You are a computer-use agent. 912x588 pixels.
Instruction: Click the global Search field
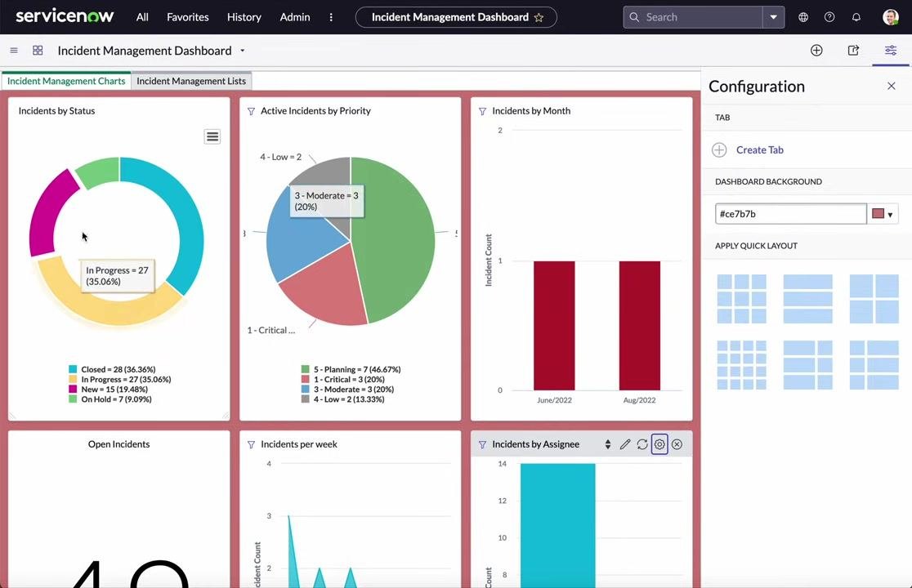coord(693,17)
